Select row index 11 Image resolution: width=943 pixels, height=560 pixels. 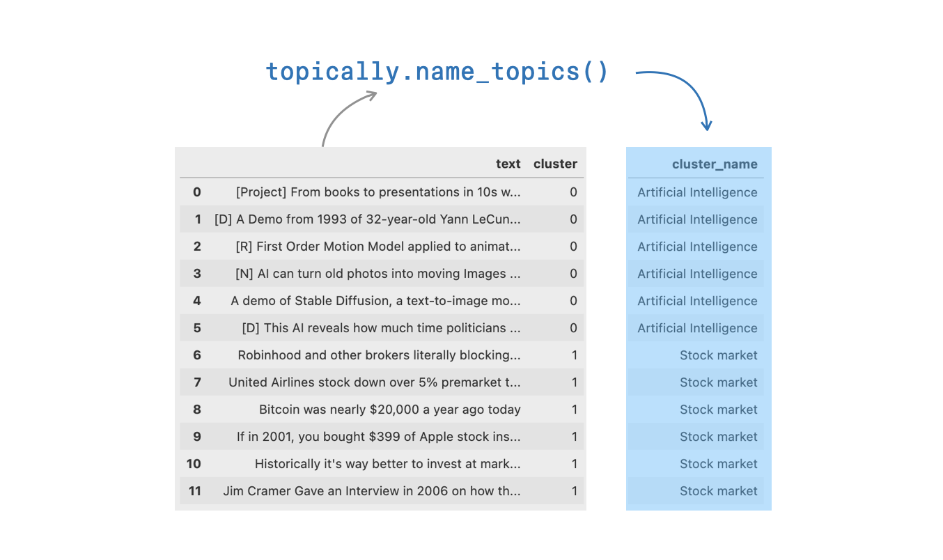[195, 491]
